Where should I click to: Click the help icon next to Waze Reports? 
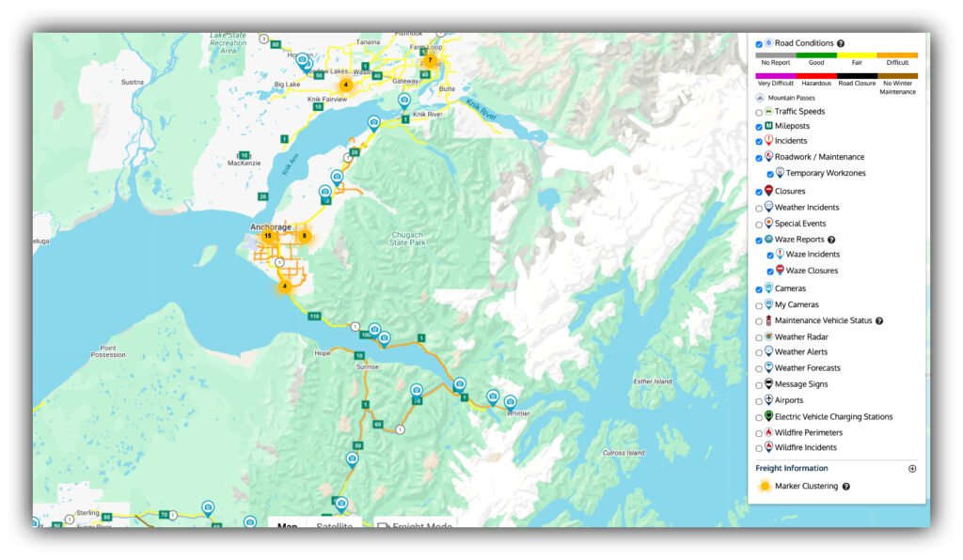click(x=831, y=240)
